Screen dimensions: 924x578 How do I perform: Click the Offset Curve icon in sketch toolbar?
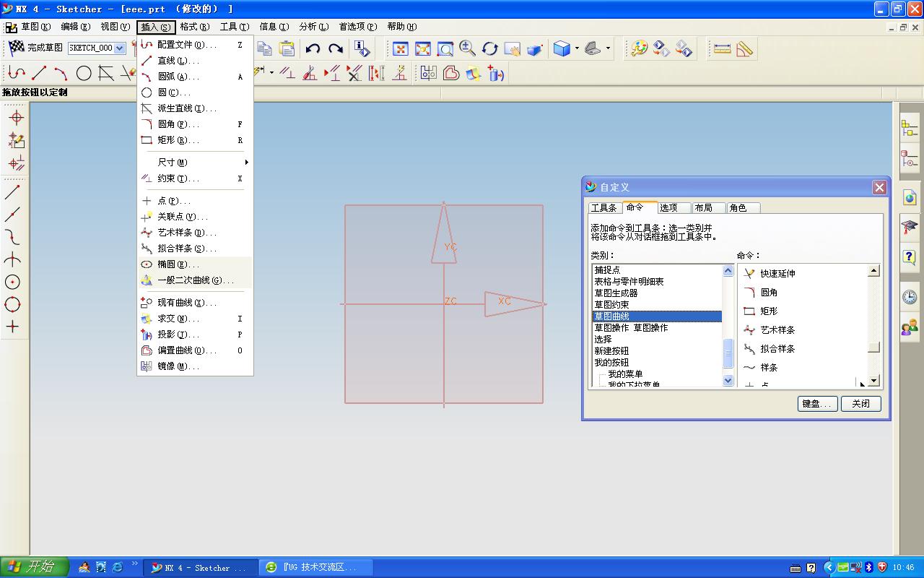[451, 73]
